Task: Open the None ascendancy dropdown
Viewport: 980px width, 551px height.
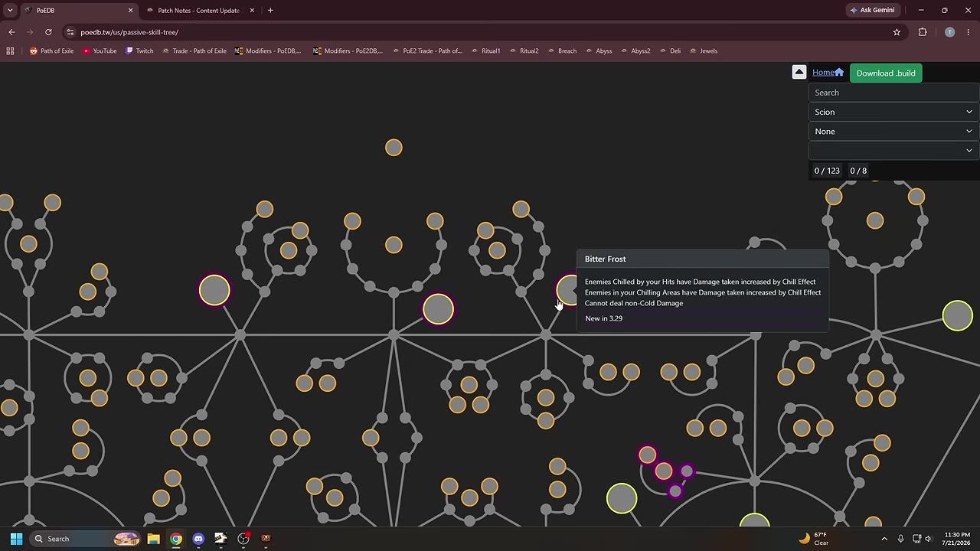Action: click(893, 132)
